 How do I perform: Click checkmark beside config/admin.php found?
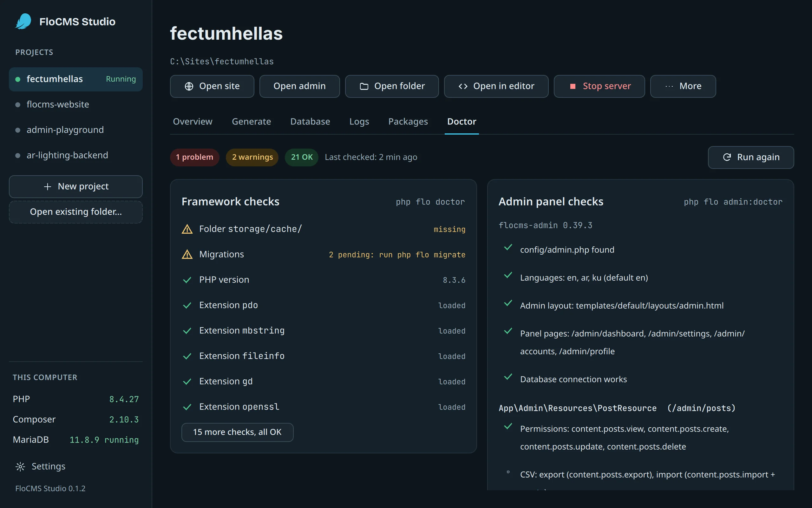pyautogui.click(x=508, y=247)
